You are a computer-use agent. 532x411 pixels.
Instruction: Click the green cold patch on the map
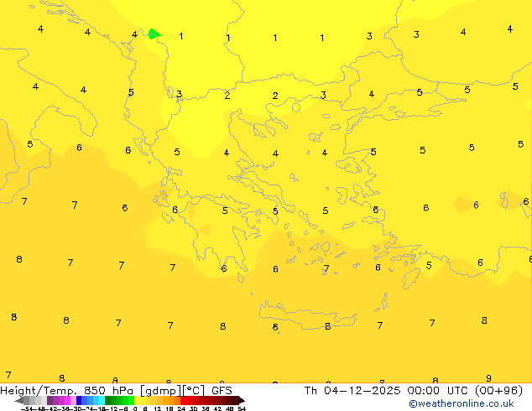click(x=154, y=34)
